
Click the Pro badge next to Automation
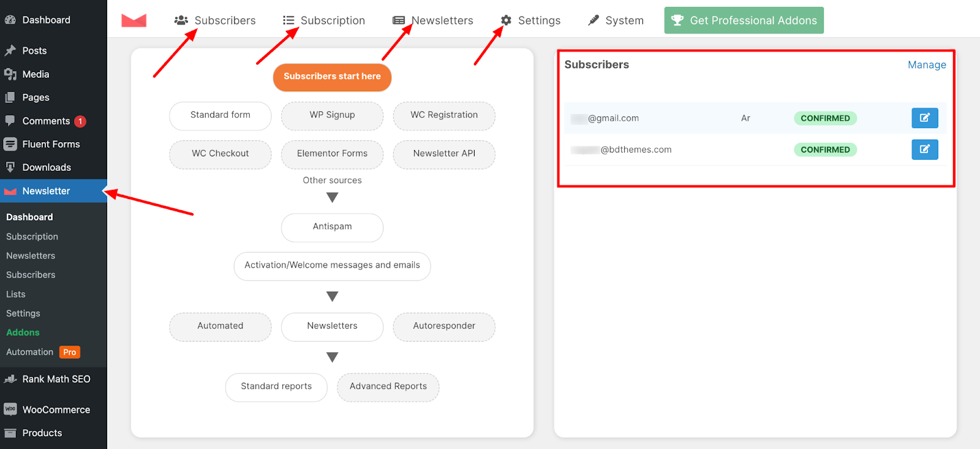point(70,352)
